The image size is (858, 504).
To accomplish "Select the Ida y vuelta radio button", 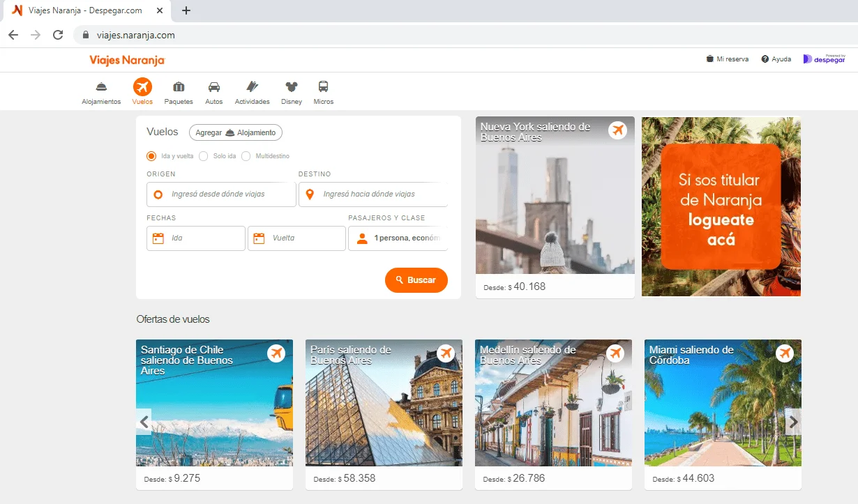I will coord(151,156).
